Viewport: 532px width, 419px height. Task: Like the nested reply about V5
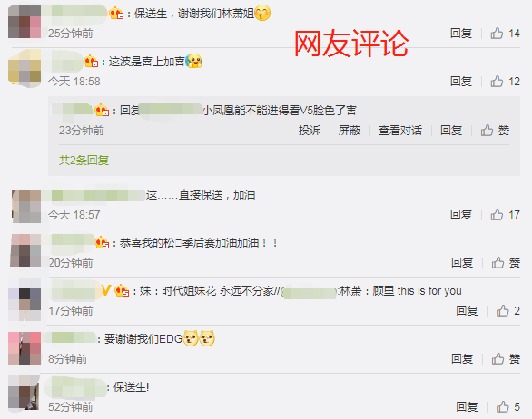pyautogui.click(x=495, y=131)
